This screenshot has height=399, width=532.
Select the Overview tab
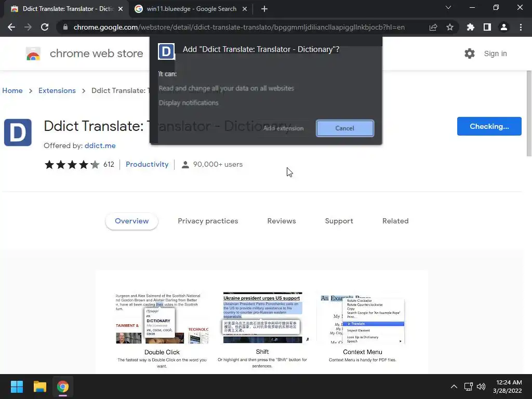[131, 221]
